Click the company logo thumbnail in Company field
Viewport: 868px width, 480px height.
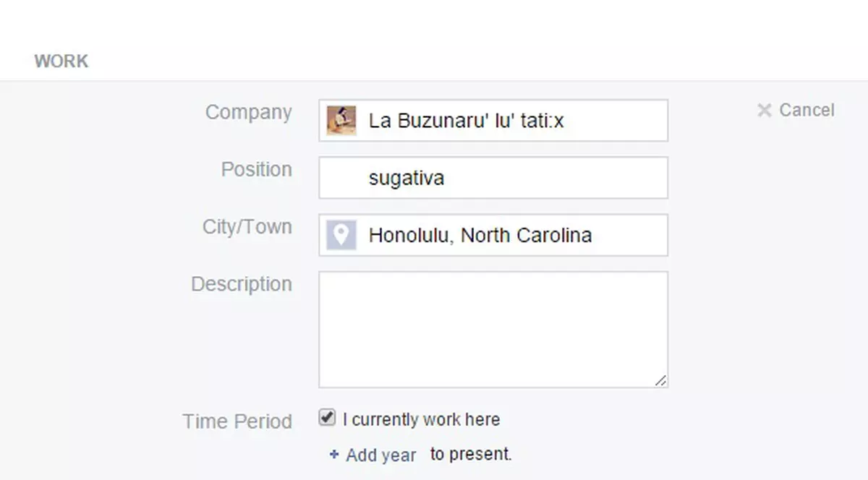click(x=341, y=120)
